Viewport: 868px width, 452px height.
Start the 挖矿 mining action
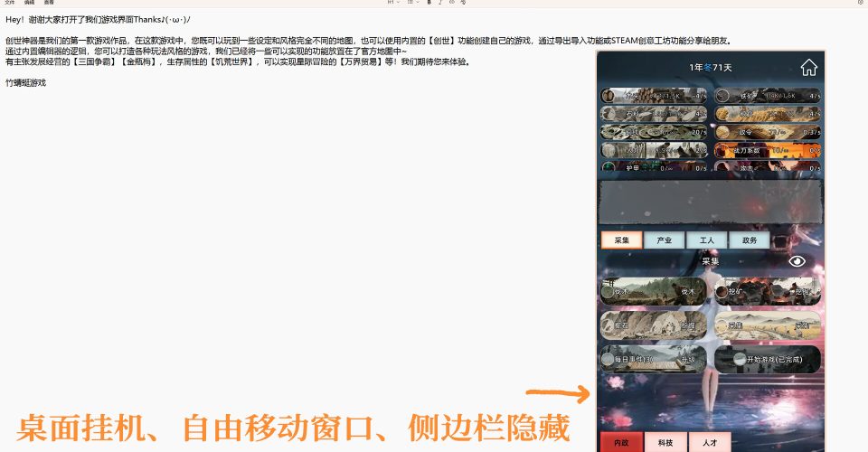(768, 291)
